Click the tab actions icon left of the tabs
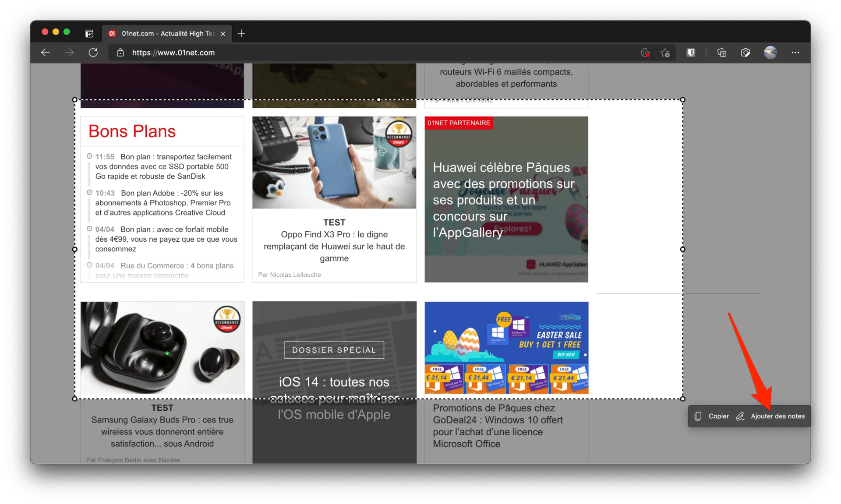Screen dimensions: 841x504 pyautogui.click(x=89, y=33)
